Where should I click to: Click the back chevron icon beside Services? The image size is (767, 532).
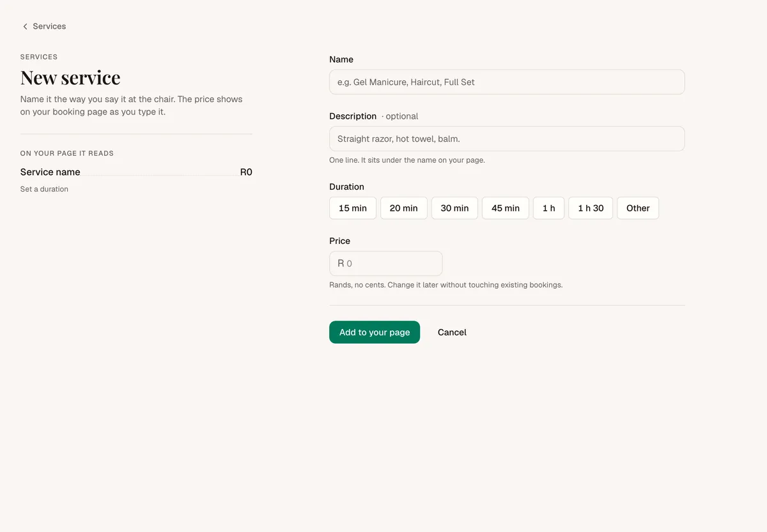[x=25, y=27]
